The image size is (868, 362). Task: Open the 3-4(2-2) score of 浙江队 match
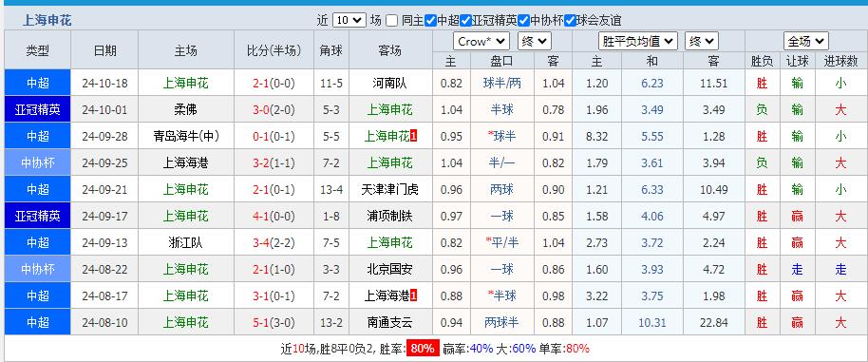point(274,242)
